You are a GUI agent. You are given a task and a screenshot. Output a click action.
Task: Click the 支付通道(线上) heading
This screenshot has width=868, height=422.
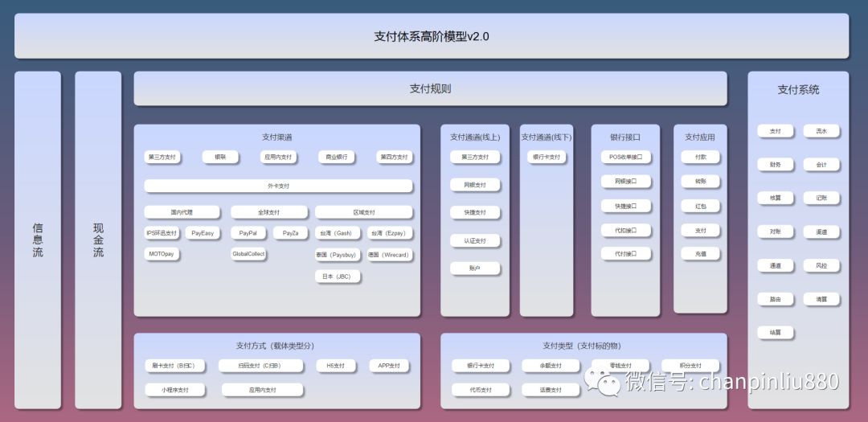(x=475, y=137)
